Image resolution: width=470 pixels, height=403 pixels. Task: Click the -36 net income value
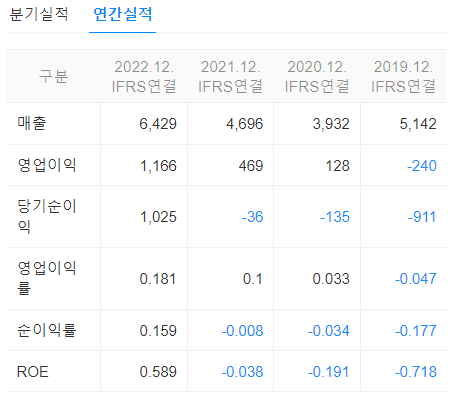click(253, 217)
